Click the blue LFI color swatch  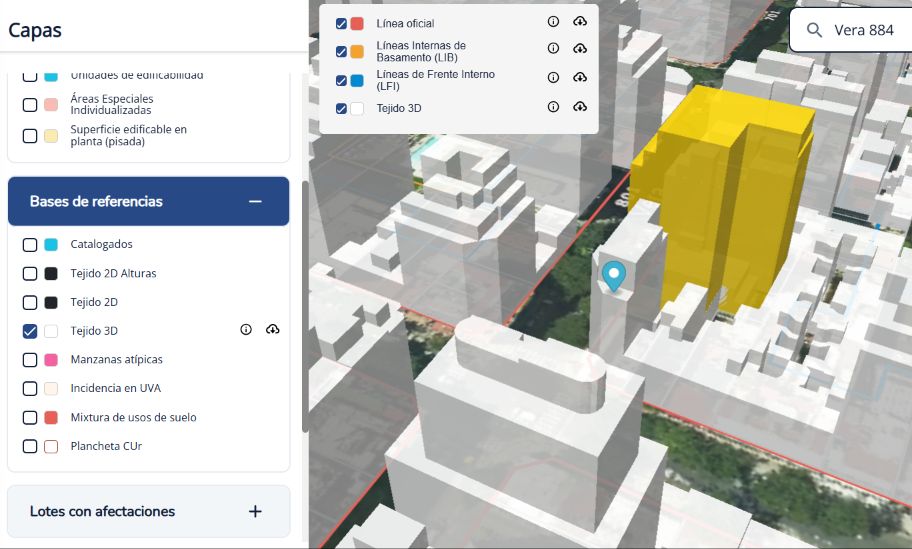click(x=357, y=80)
